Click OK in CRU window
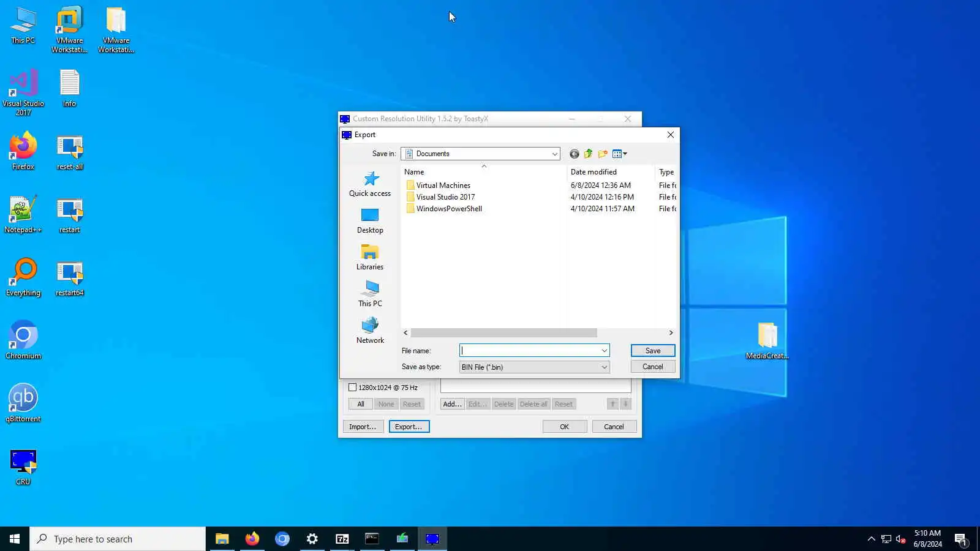This screenshot has height=551, width=980. 565,427
